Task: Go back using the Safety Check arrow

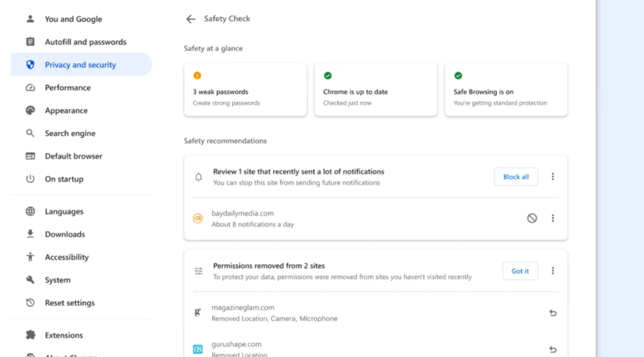Action: pyautogui.click(x=191, y=19)
